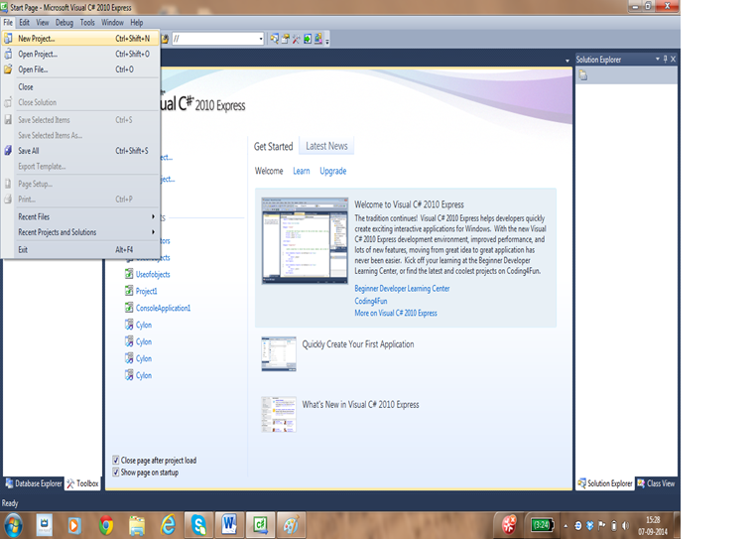This screenshot has height=539, width=756.
Task: Open Paint from the taskbar
Action: tap(291, 524)
